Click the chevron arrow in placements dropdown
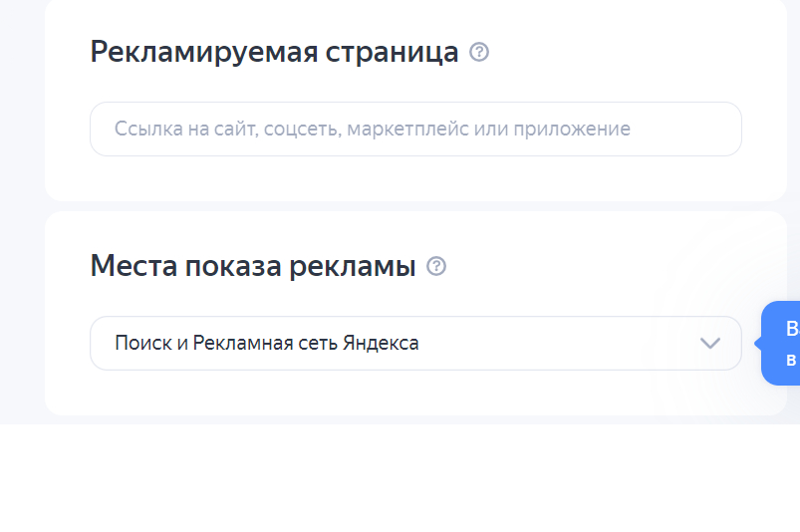 (709, 344)
